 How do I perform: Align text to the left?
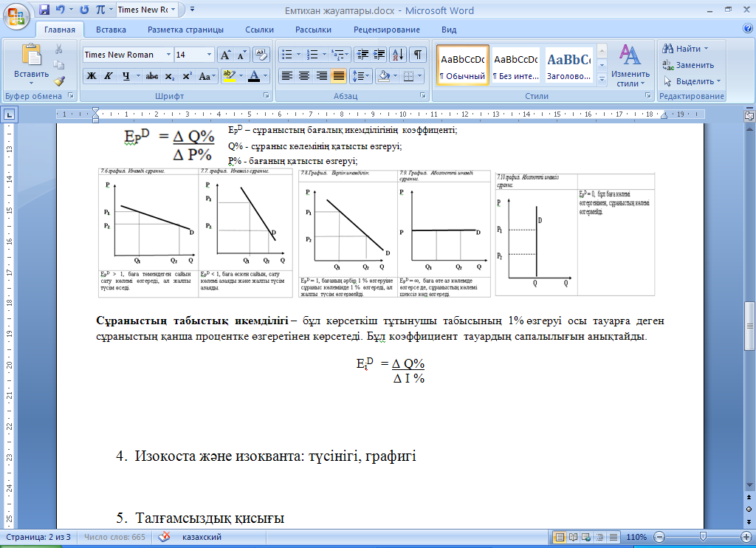click(x=287, y=76)
